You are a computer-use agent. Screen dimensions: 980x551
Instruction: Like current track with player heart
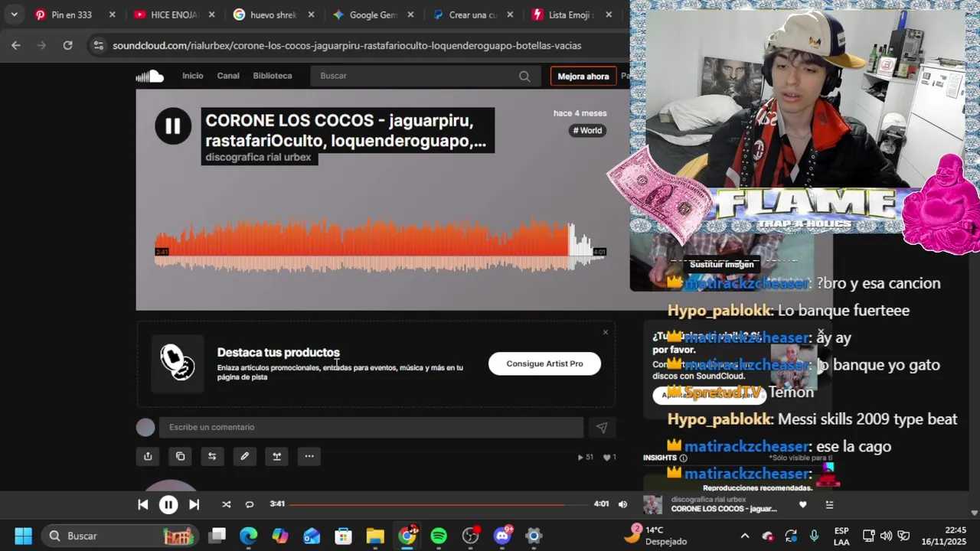tap(802, 504)
